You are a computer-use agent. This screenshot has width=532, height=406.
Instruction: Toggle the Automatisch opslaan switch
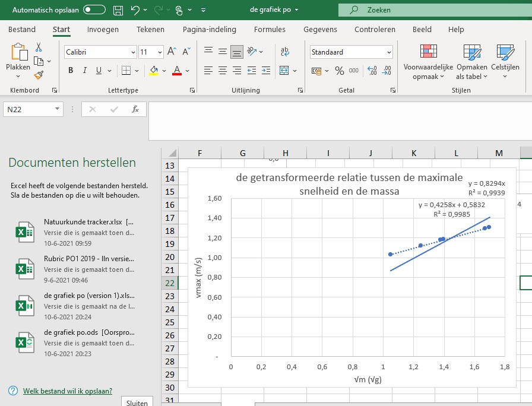(x=94, y=10)
